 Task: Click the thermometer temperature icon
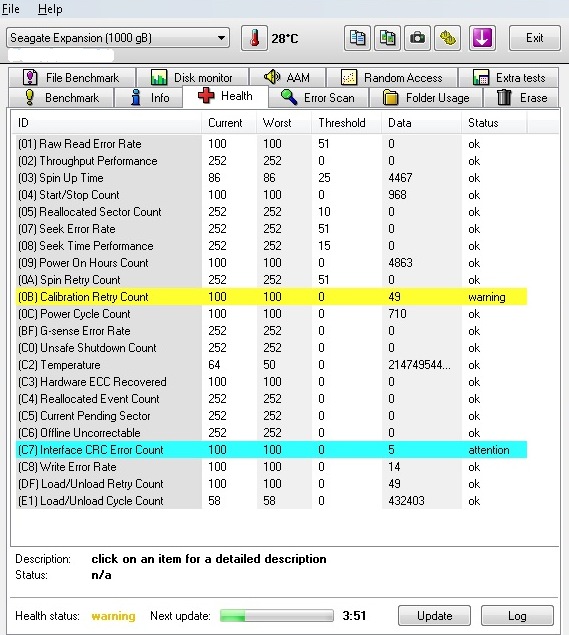point(254,38)
